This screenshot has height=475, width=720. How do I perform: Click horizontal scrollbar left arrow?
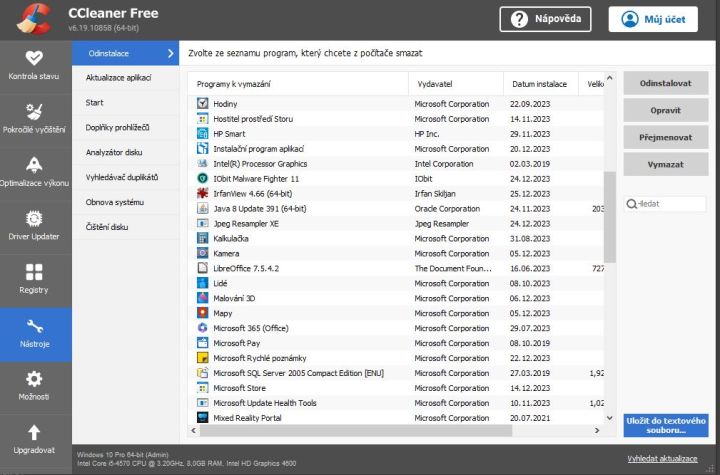click(x=193, y=430)
